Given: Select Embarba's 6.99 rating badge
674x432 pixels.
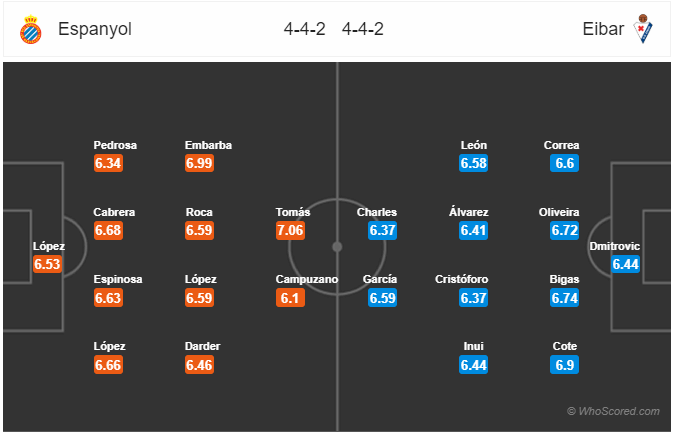Looking at the screenshot, I should coord(199,163).
